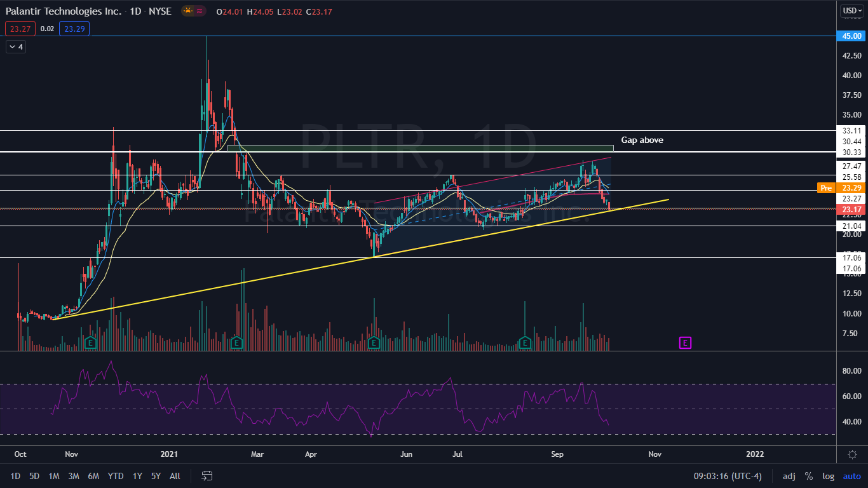Click the pre-market sun status icon
This screenshot has height=488, width=868.
(188, 11)
